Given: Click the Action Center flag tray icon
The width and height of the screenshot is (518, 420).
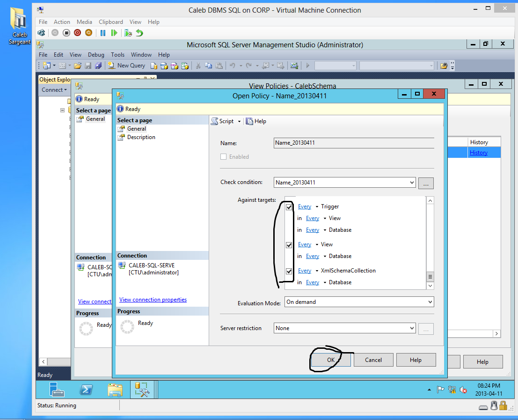Looking at the screenshot, I should point(440,390).
